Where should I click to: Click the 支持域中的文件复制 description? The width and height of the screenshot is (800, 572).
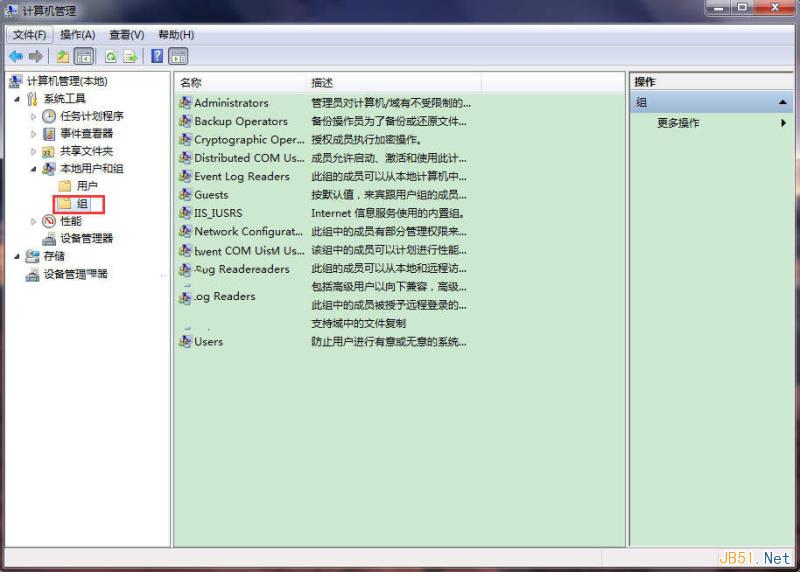[358, 323]
